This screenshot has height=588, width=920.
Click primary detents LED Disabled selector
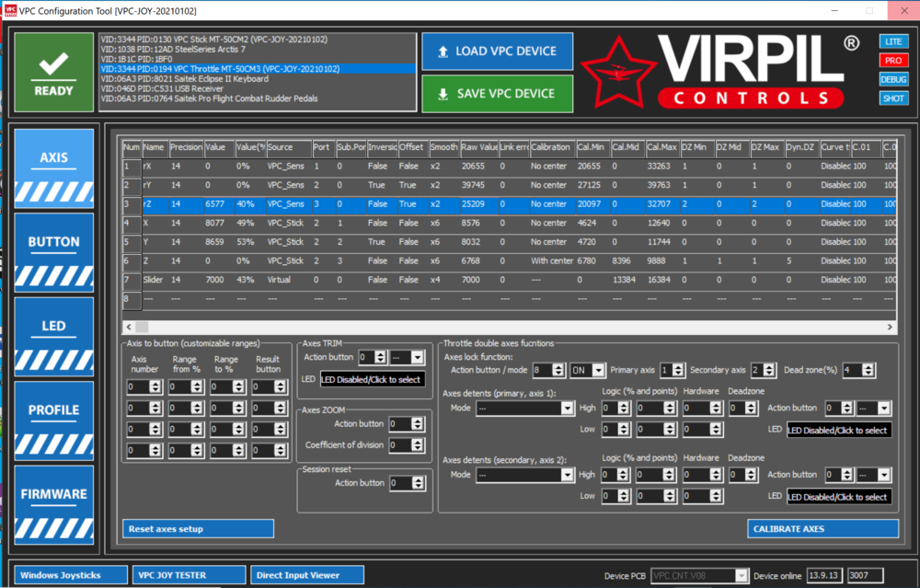click(x=839, y=430)
